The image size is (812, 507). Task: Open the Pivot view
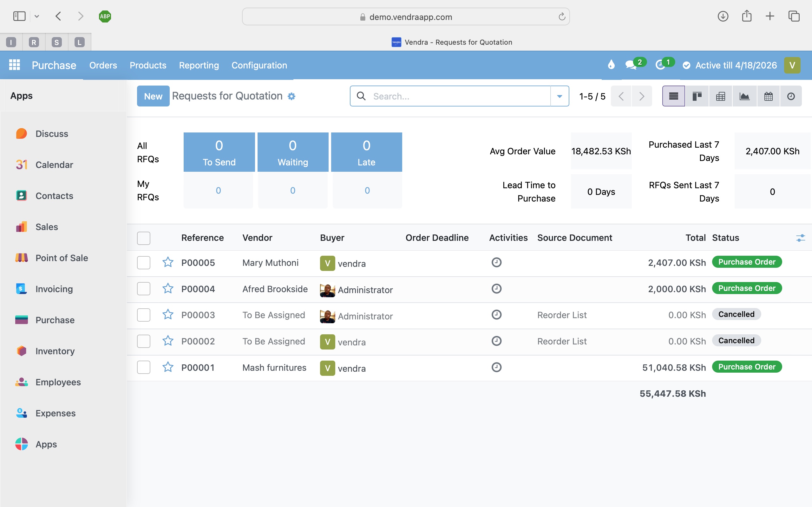pyautogui.click(x=720, y=96)
